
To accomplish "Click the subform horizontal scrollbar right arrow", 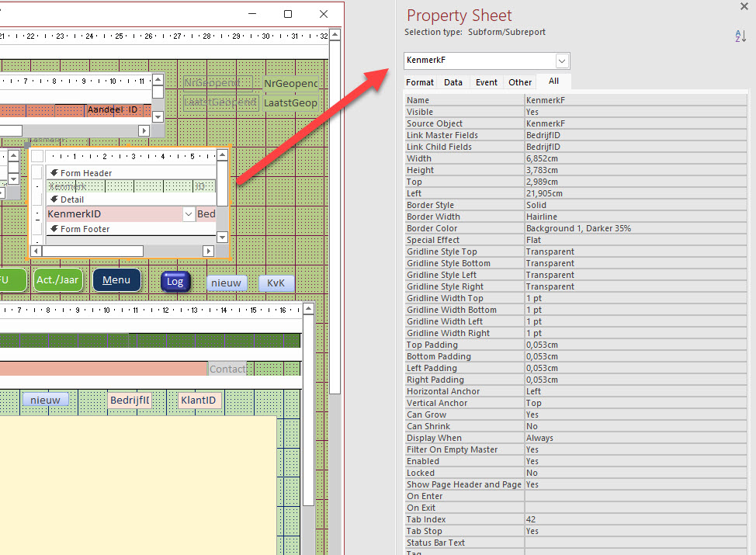I will click(x=208, y=250).
